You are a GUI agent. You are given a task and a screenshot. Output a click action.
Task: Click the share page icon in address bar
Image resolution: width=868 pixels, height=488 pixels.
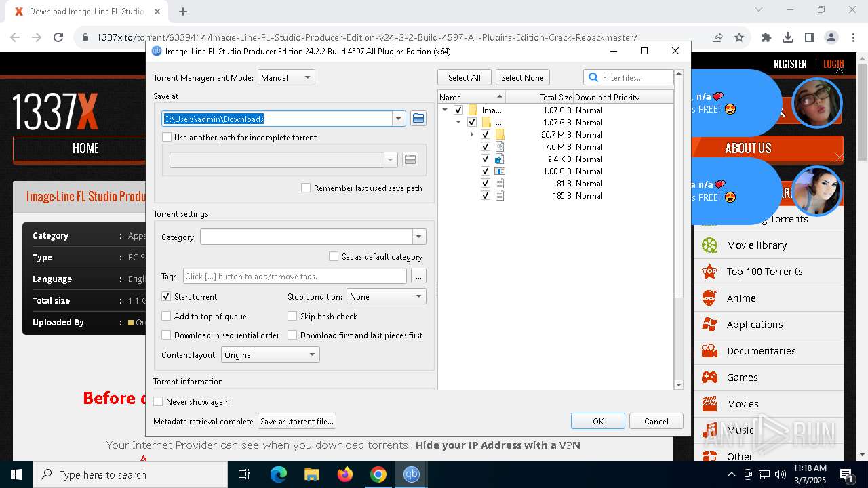[717, 37]
